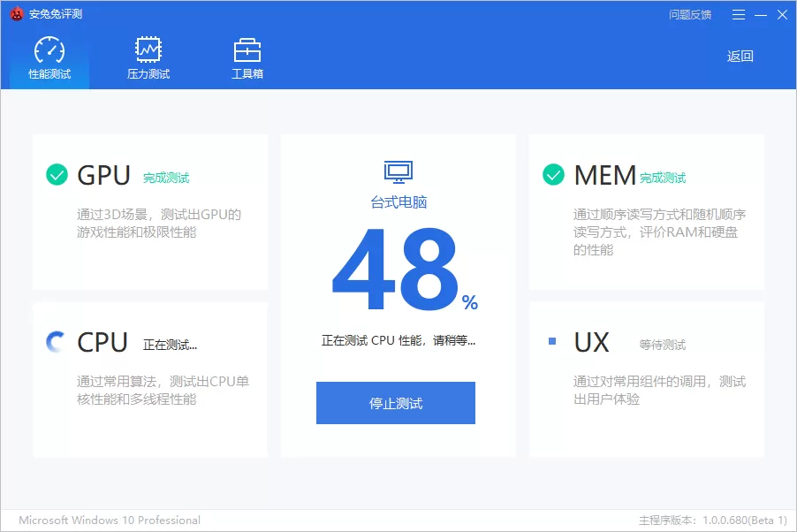Open the Toolbox (工具箱) icon
The height and width of the screenshot is (532, 797).
coord(247,49)
